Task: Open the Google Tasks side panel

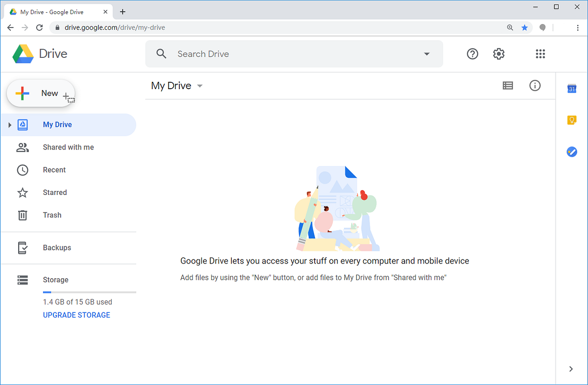Action: click(x=572, y=152)
